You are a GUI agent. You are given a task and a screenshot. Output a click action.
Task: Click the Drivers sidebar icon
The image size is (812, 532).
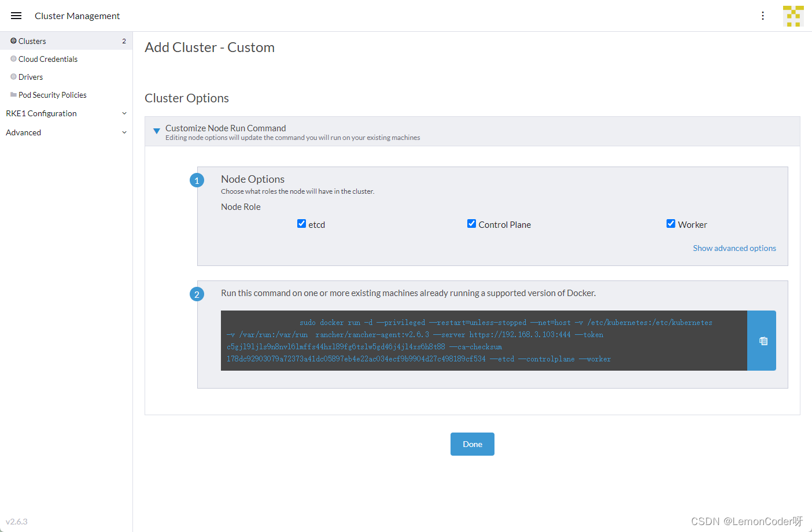13,77
